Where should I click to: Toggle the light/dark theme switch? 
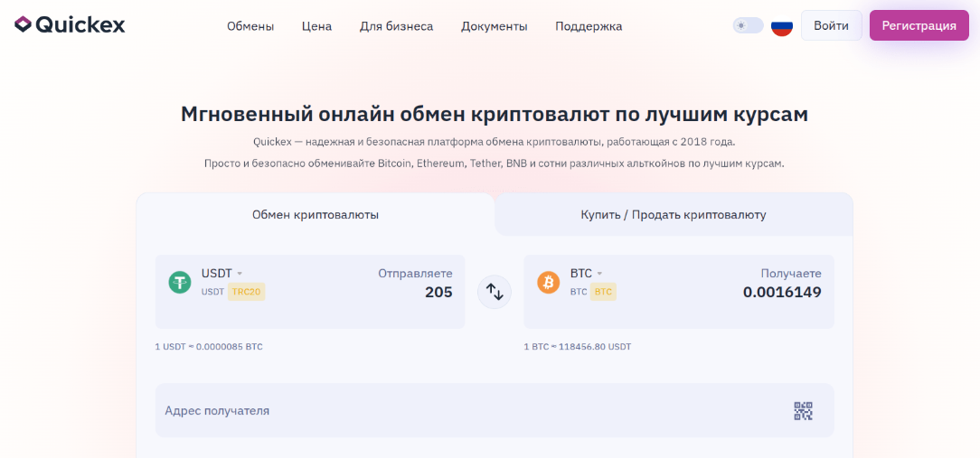tap(749, 25)
